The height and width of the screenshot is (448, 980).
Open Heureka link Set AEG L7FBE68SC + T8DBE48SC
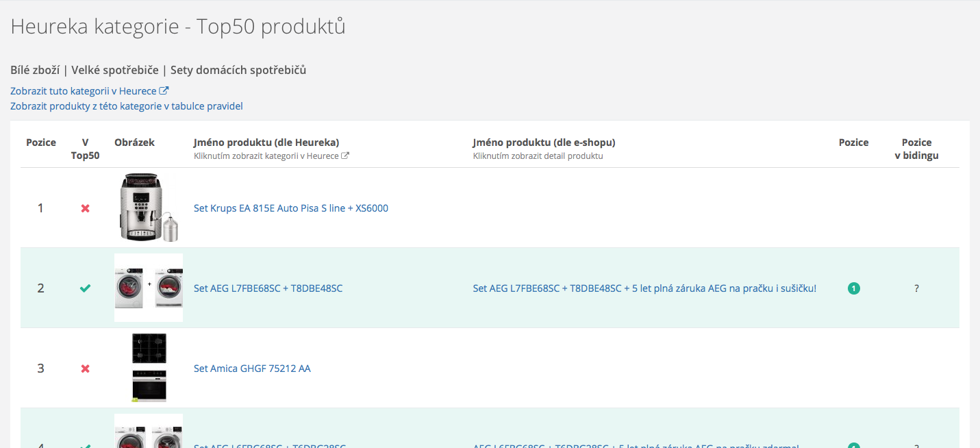(268, 288)
